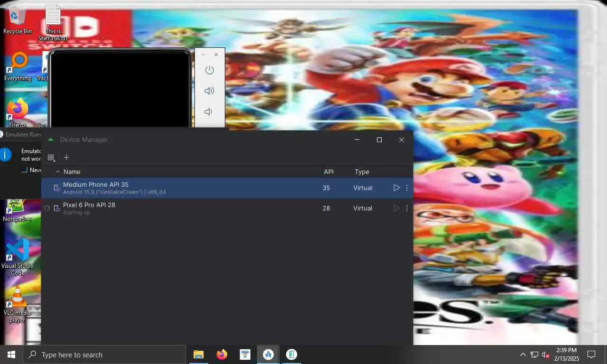Open more actions for Pixel 6 Pro API 28
Screen dimensions: 607x364
407,208
